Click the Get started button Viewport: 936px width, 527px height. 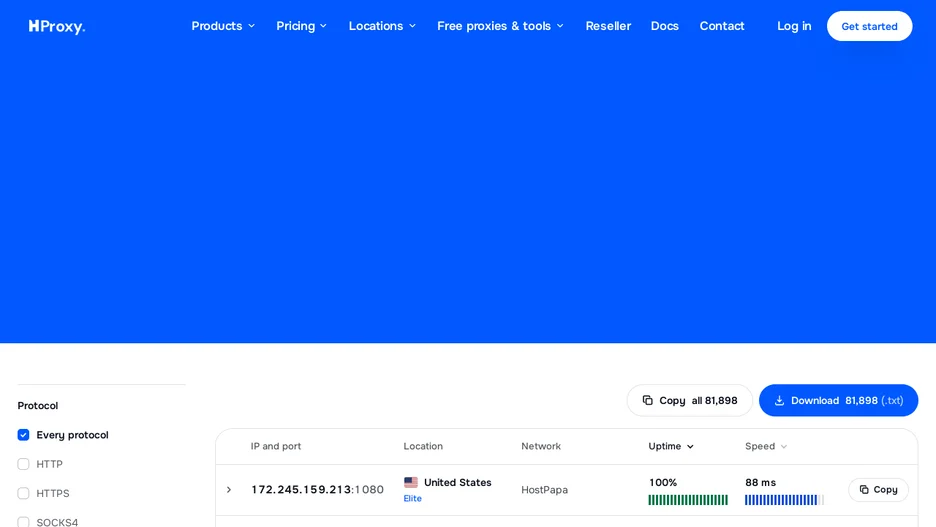point(869,26)
